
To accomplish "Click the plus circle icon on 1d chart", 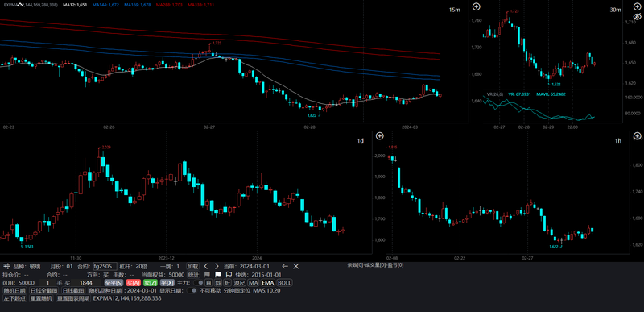I will (x=380, y=135).
